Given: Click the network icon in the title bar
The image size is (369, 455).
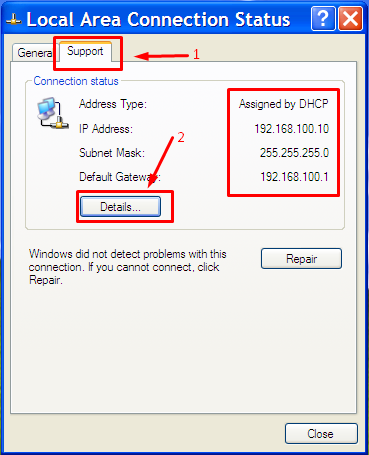Looking at the screenshot, I should coord(13,20).
